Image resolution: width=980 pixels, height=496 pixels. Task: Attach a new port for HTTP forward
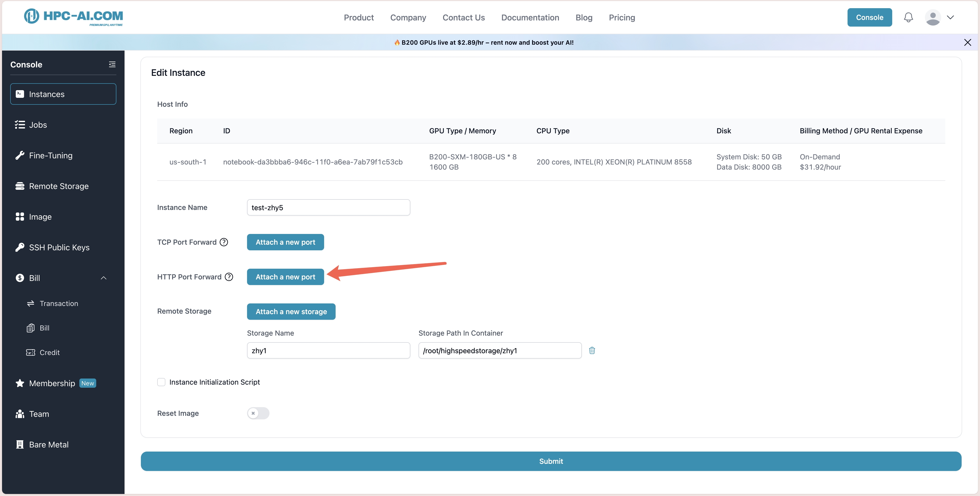click(285, 277)
